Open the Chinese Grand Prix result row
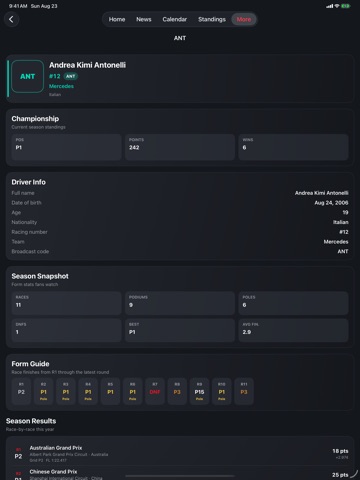 click(180, 474)
